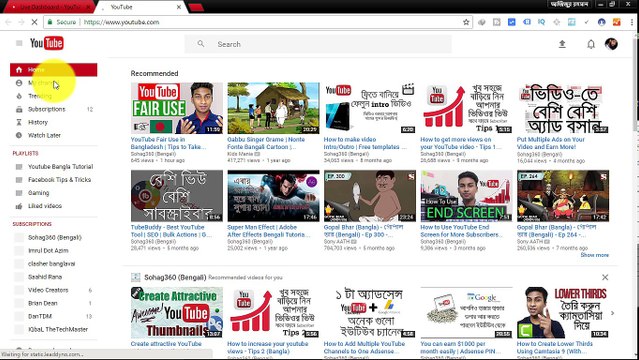Click the search magnifier icon
This screenshot has width=639, height=360.
pyautogui.click(x=201, y=44)
